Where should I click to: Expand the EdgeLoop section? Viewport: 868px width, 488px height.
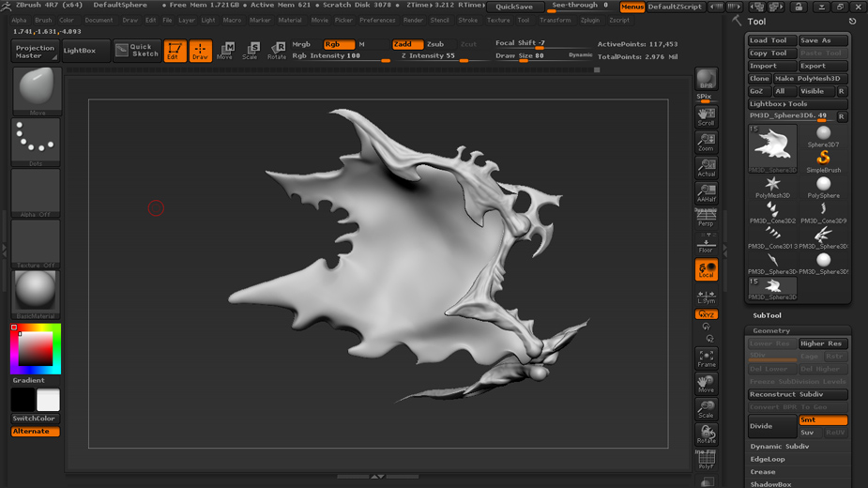pyautogui.click(x=768, y=460)
